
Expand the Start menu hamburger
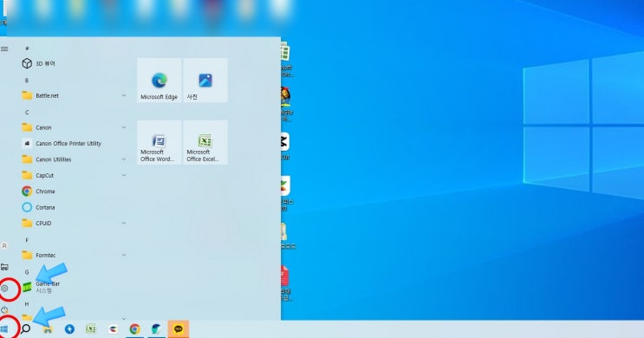4,49
